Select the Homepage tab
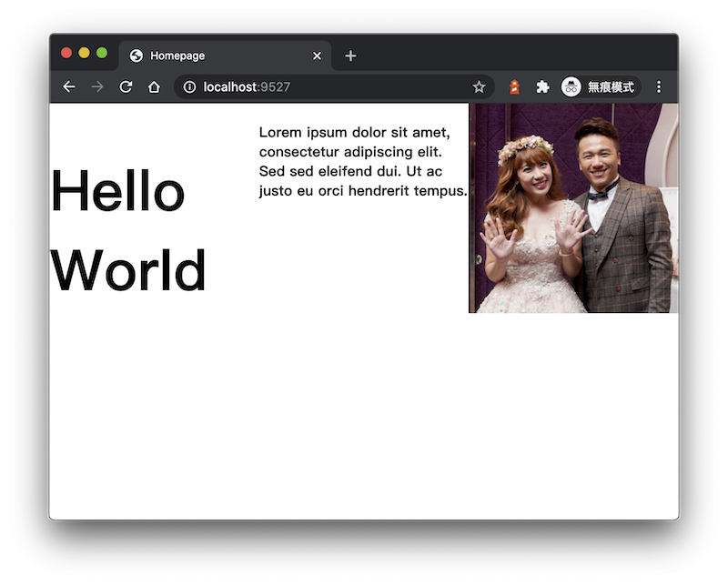The height and width of the screenshot is (585, 728). 225,55
